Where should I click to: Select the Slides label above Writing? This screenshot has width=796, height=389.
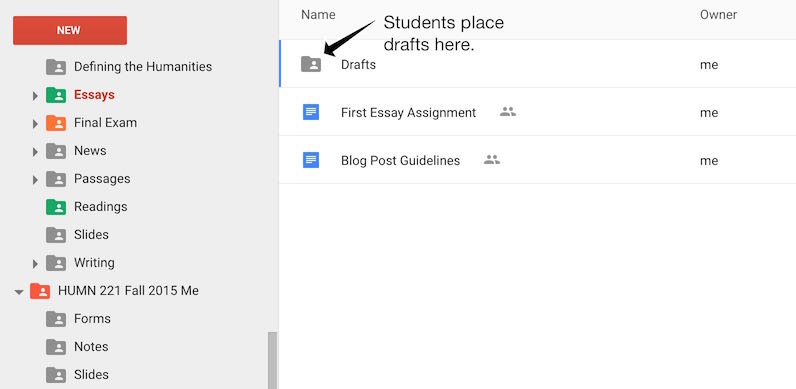91,234
